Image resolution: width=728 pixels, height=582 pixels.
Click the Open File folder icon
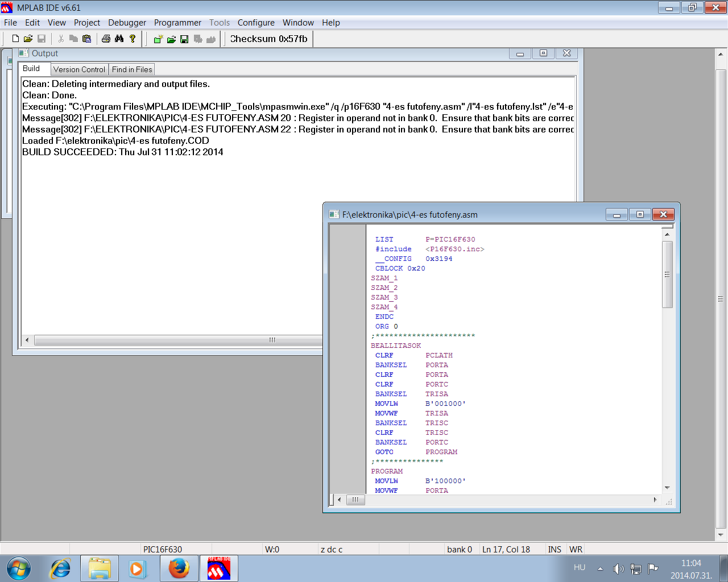[x=28, y=39]
